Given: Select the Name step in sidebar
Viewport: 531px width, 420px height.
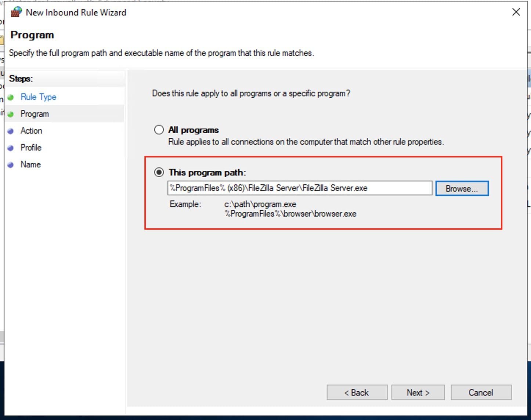Looking at the screenshot, I should pos(30,164).
